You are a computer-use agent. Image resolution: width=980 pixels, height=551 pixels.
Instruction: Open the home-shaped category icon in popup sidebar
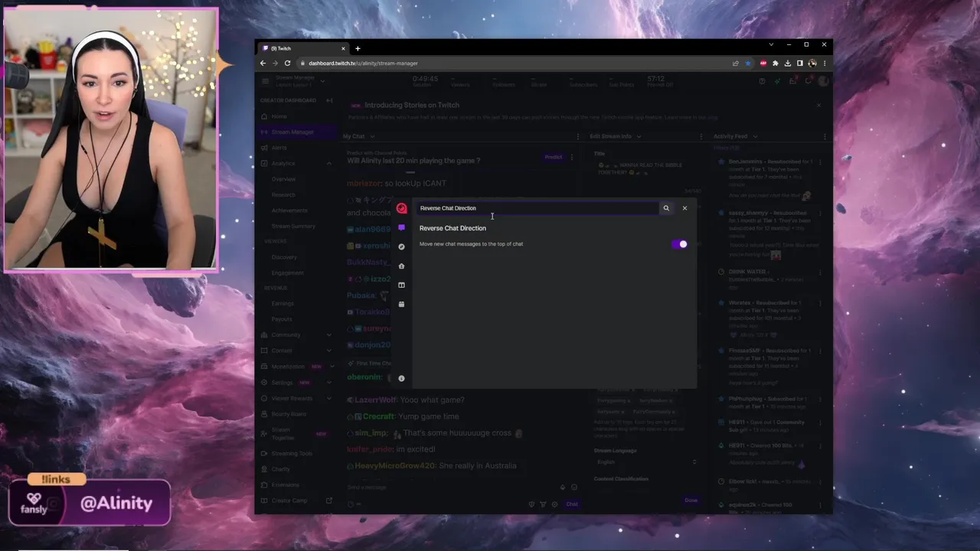(x=401, y=266)
